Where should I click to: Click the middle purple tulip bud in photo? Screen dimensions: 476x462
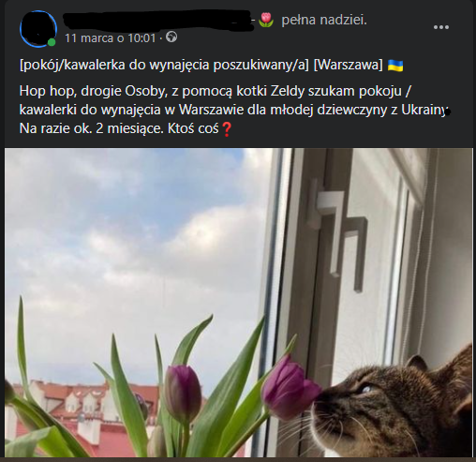[183, 392]
